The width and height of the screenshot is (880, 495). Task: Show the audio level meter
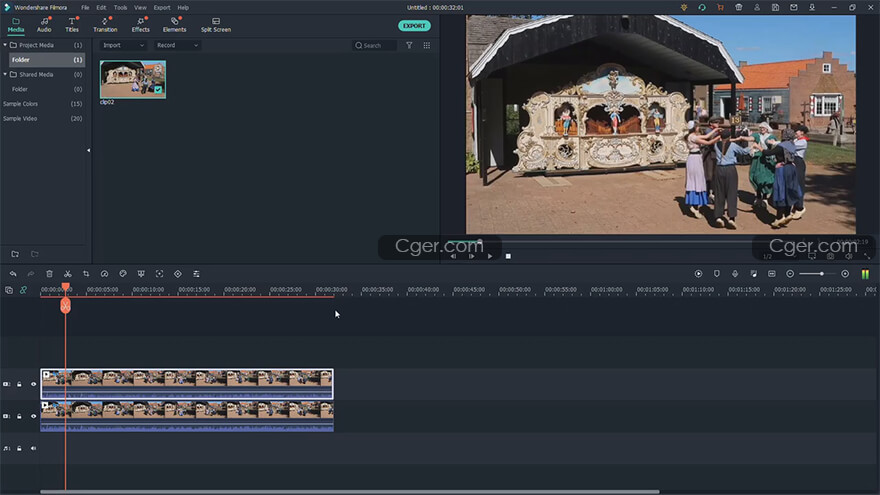[865, 274]
